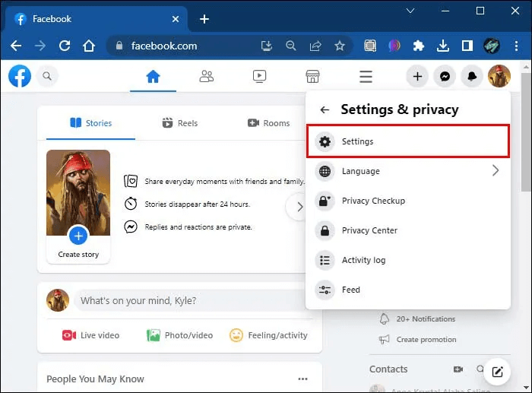Open People You May Know options dots

[302, 379]
